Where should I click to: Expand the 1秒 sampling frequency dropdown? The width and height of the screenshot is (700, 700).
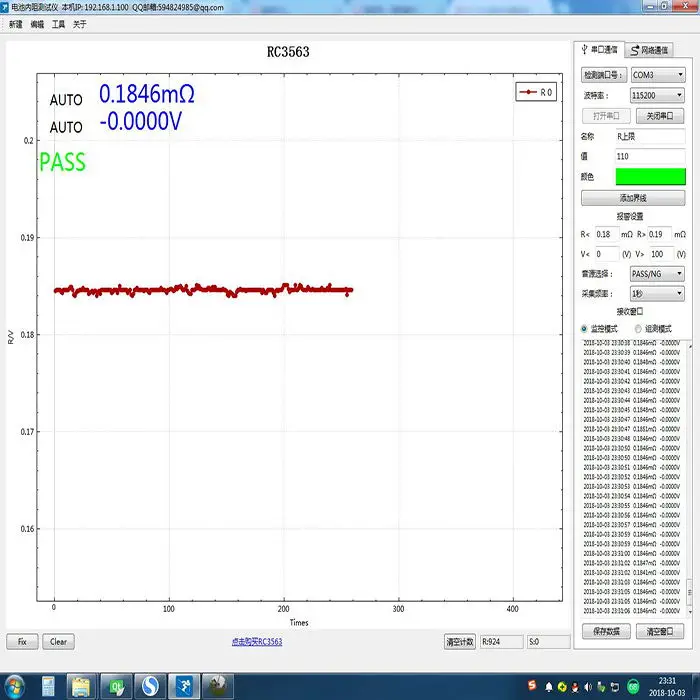[x=657, y=294]
